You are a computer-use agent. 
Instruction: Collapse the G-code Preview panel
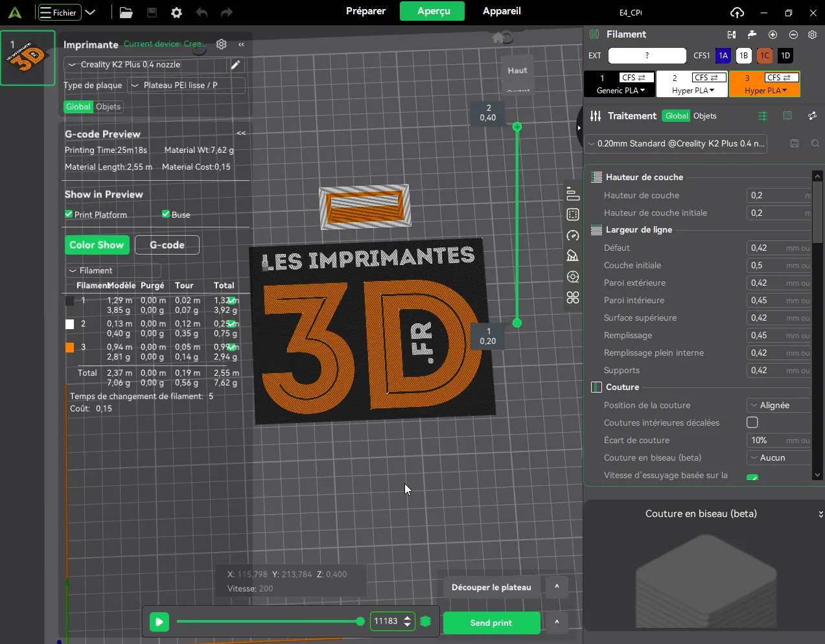[241, 133]
